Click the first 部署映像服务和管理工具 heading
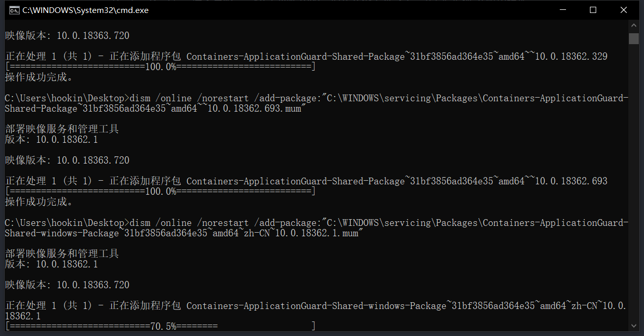This screenshot has width=644, height=336. point(62,129)
